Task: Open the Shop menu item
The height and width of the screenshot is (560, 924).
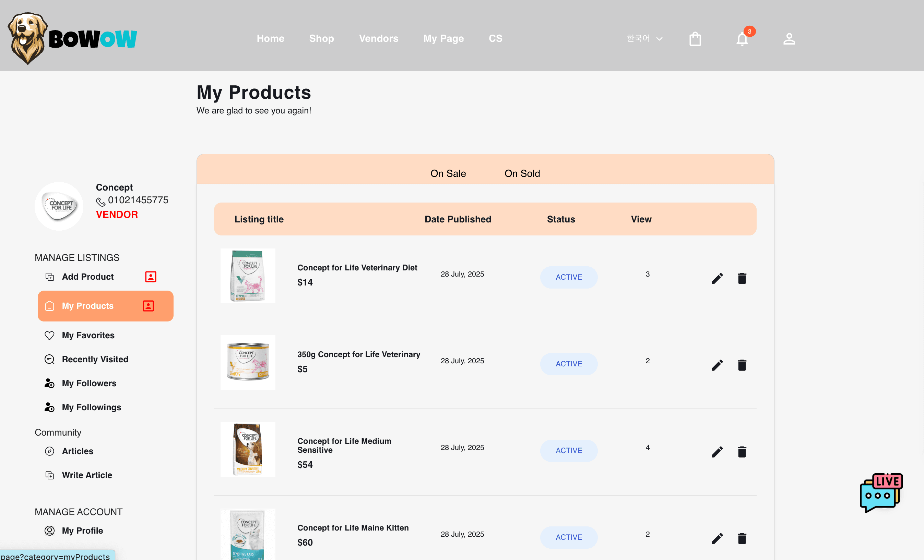Action: point(321,38)
